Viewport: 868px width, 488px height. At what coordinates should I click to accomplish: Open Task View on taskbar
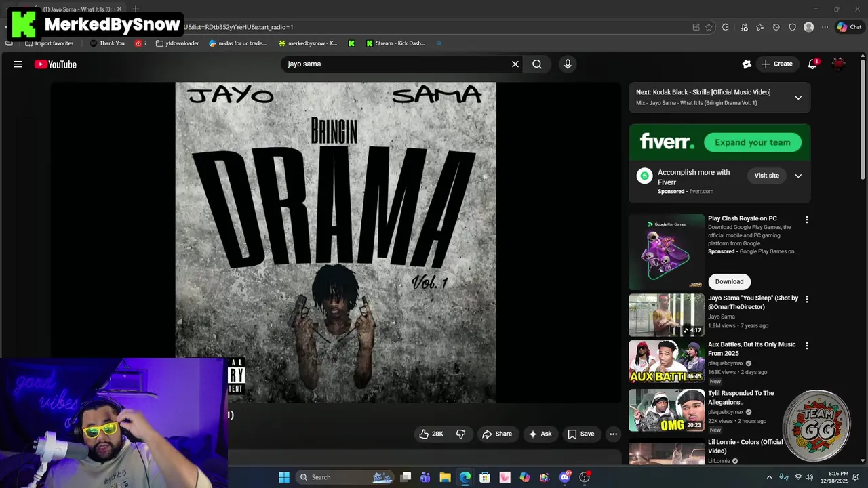pyautogui.click(x=406, y=477)
